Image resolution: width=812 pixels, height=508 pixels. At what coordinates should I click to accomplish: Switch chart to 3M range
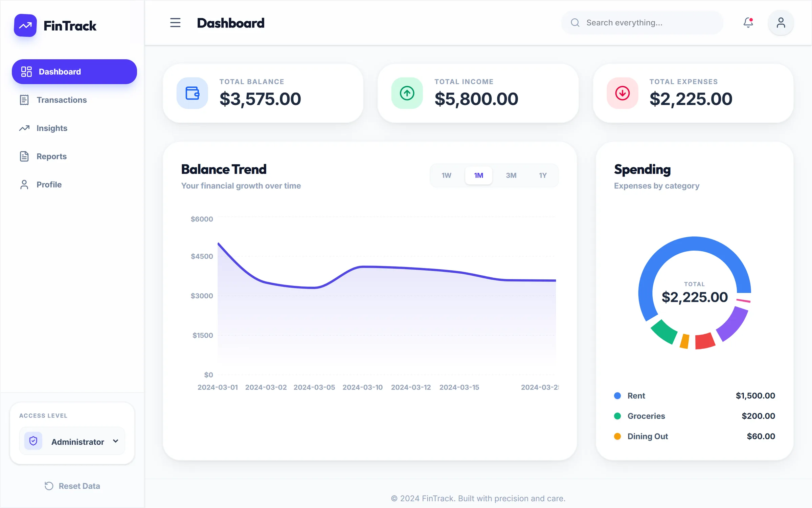pos(511,175)
